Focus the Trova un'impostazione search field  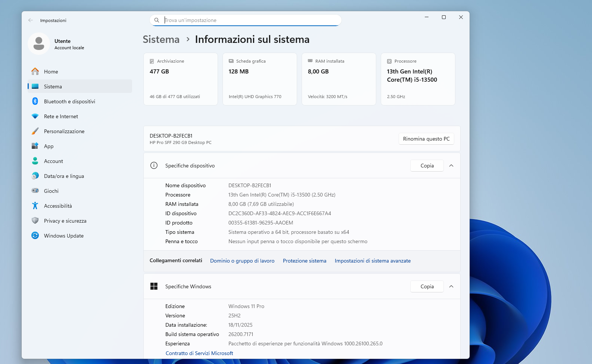pos(245,20)
